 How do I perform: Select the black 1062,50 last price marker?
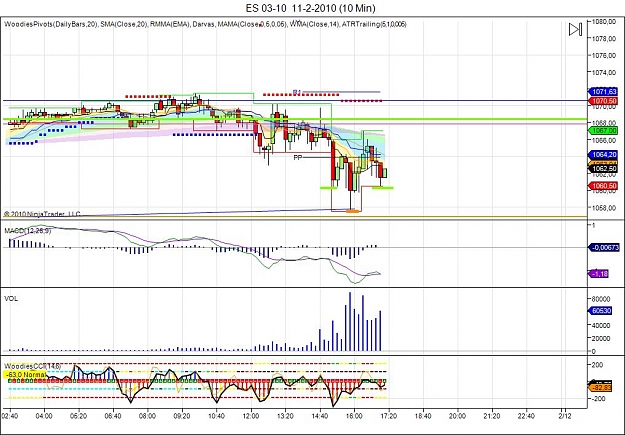coord(603,169)
